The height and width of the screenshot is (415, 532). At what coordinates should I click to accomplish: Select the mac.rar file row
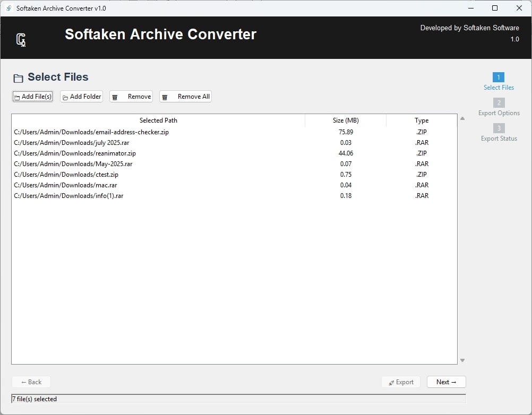click(159, 185)
